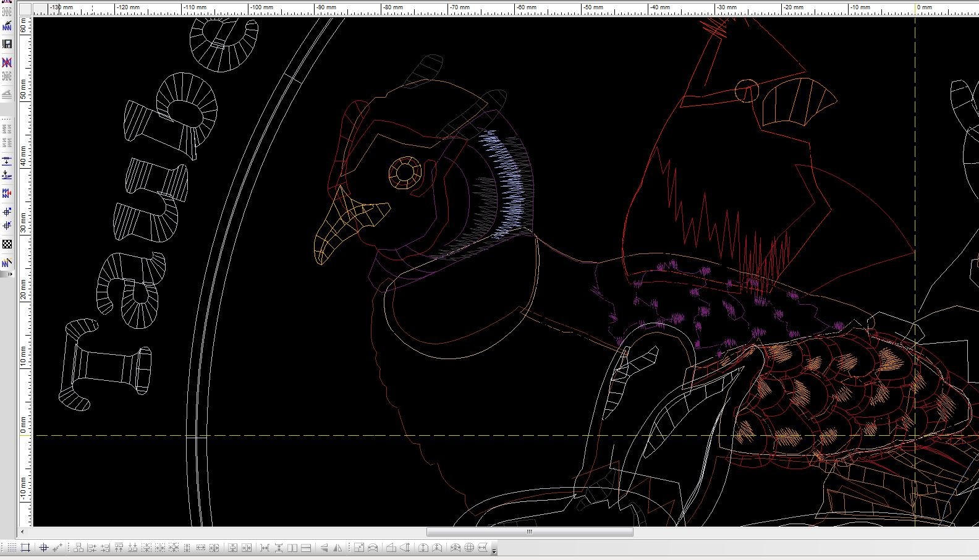Viewport: 979px width, 560px height.
Task: Toggle the dotted grid display icon
Action: pos(12,548)
